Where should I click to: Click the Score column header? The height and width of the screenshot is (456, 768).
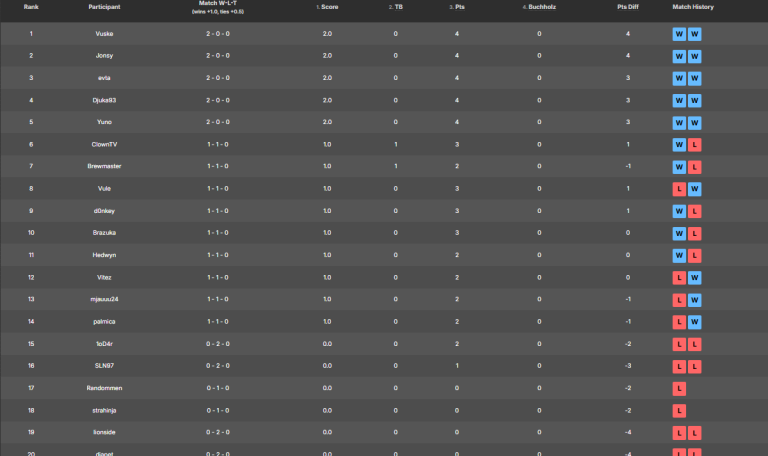[328, 7]
